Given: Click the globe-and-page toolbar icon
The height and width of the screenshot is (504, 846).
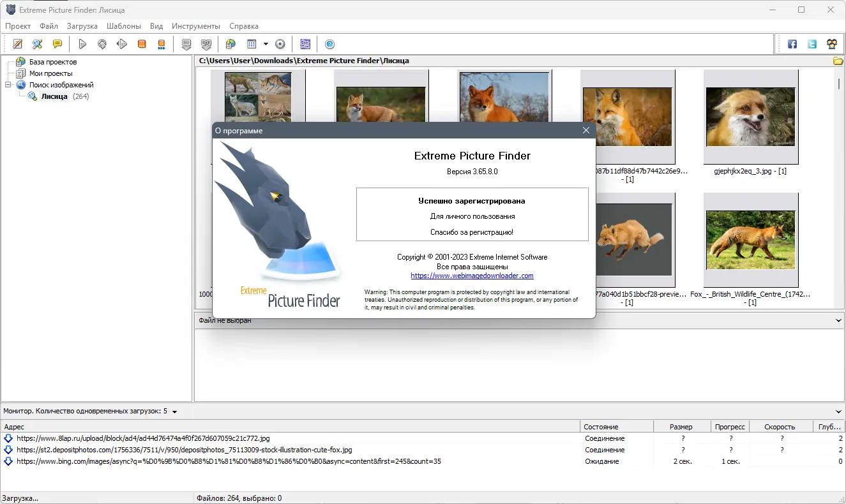Looking at the screenshot, I should pos(230,44).
